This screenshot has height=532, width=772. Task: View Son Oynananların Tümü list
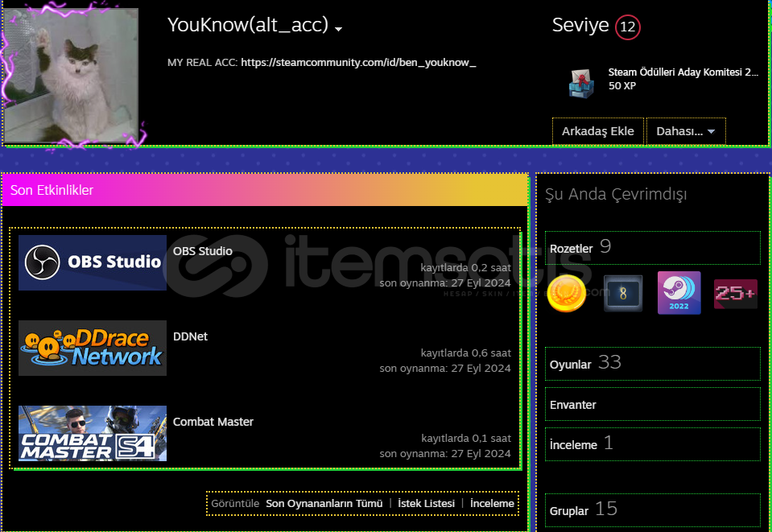click(324, 504)
